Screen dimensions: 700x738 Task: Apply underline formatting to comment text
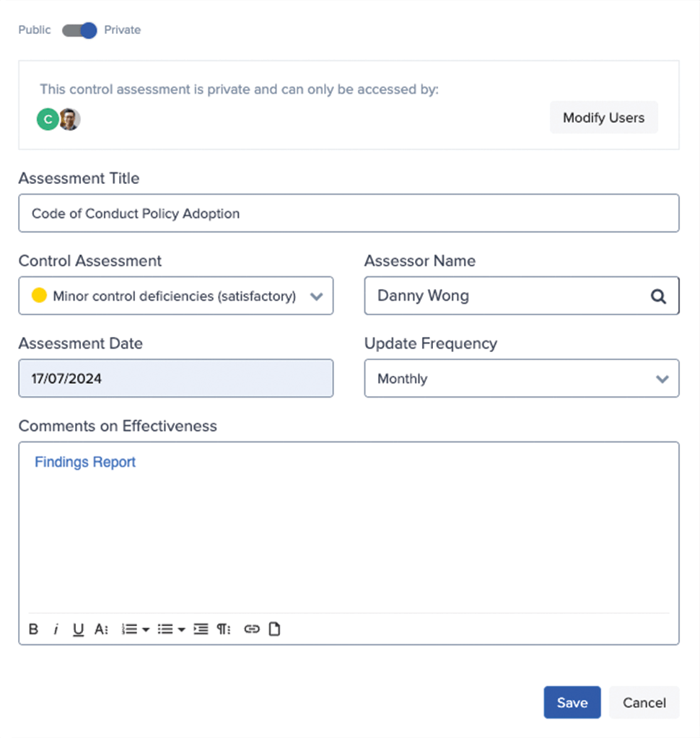click(78, 630)
